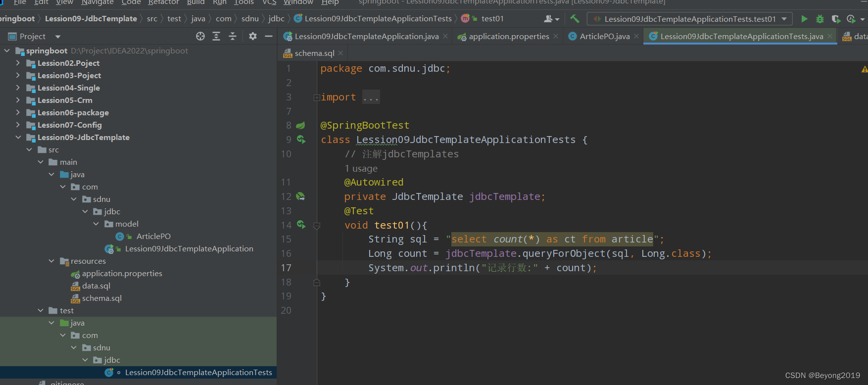The width and height of the screenshot is (868, 385).
Task: Click the warning triangle icon in editor corner
Action: (864, 70)
